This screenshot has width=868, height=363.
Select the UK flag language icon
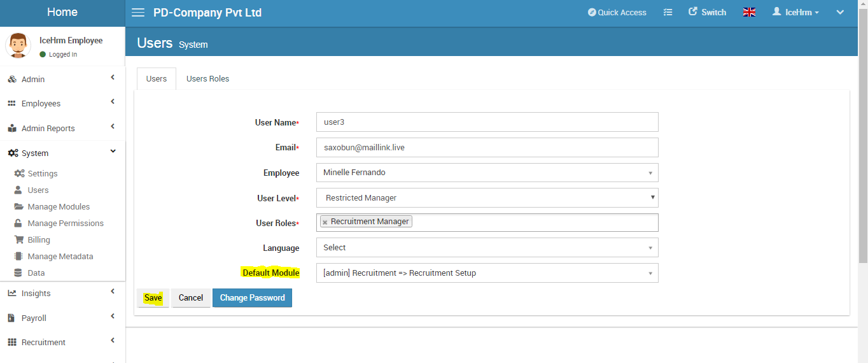[750, 12]
